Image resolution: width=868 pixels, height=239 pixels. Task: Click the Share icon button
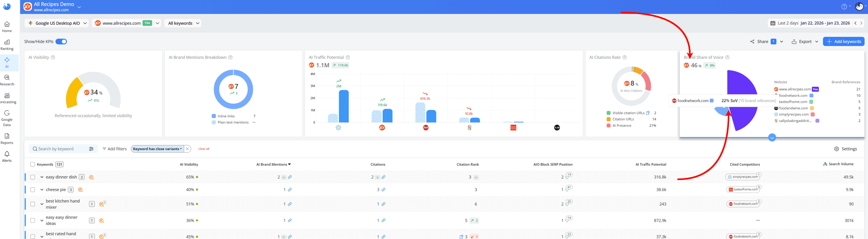[752, 42]
